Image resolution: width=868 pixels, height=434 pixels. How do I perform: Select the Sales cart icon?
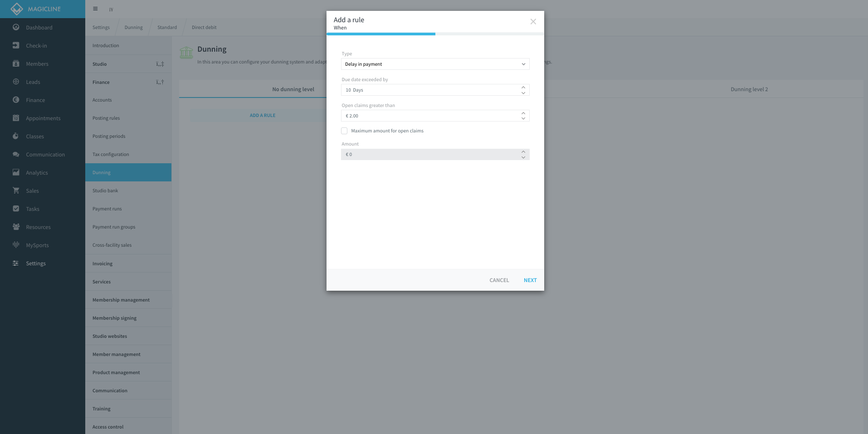(x=16, y=190)
